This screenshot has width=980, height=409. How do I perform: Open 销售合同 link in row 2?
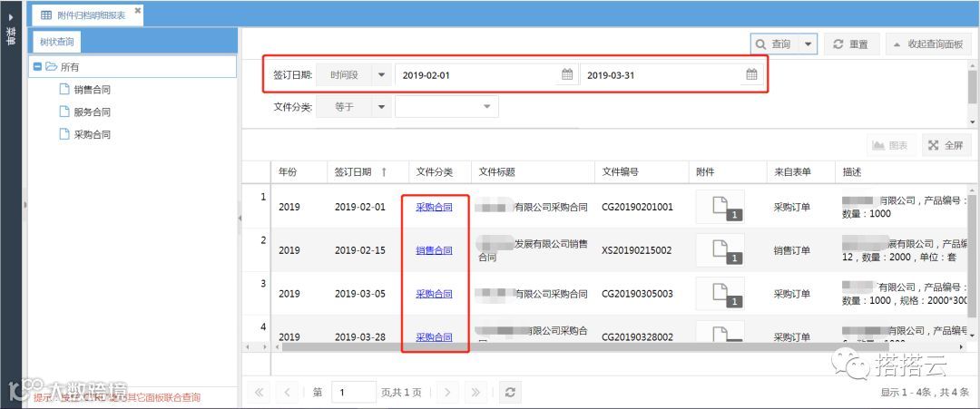(434, 250)
